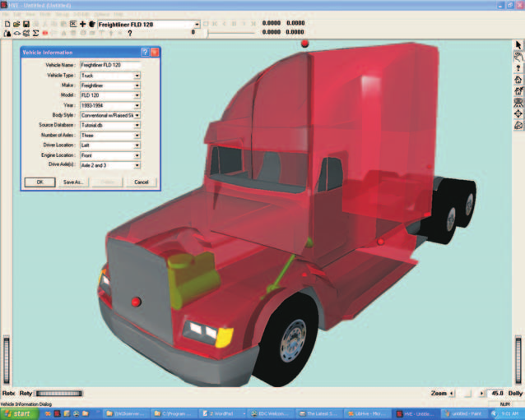Image resolution: width=525 pixels, height=420 pixels.
Task: Open the Drive Axle(s) dropdown
Action: point(137,165)
